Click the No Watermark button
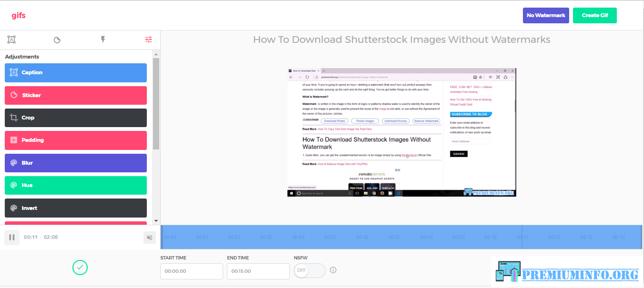 546,15
